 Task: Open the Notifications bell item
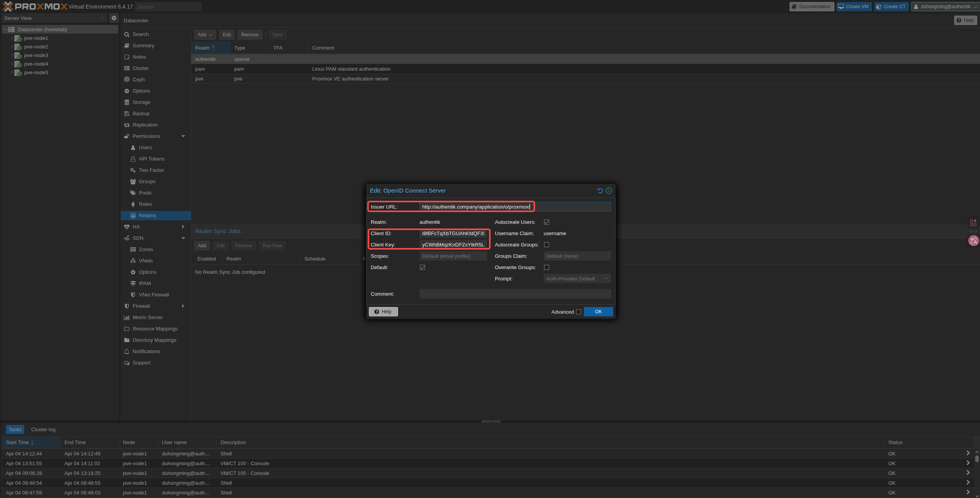[x=146, y=352]
